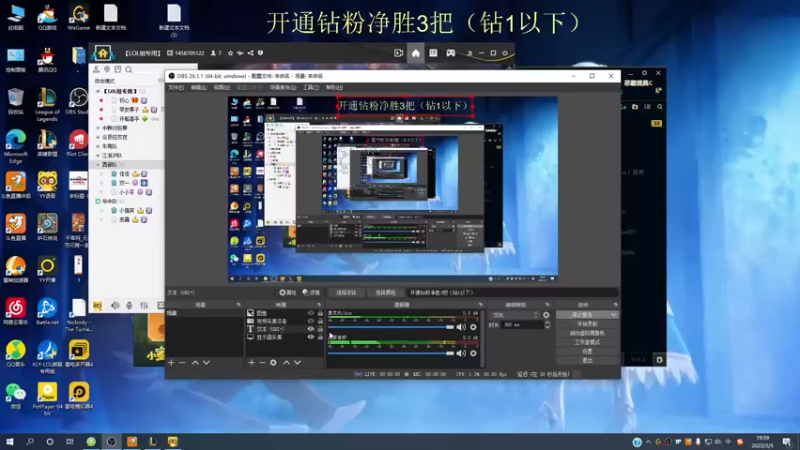
Task: Lock the 文本 (GDI+) source
Action: point(320,329)
